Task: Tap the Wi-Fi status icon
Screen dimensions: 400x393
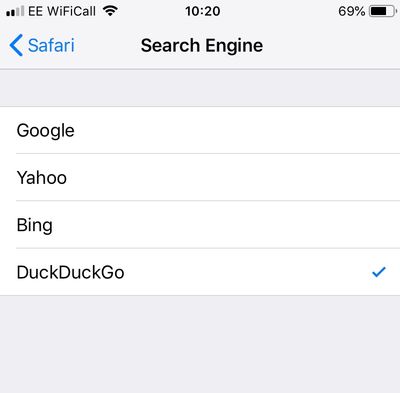Action: coord(110,11)
